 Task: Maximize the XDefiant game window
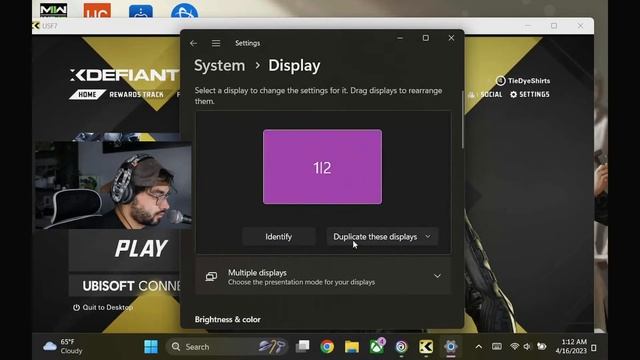point(554,26)
